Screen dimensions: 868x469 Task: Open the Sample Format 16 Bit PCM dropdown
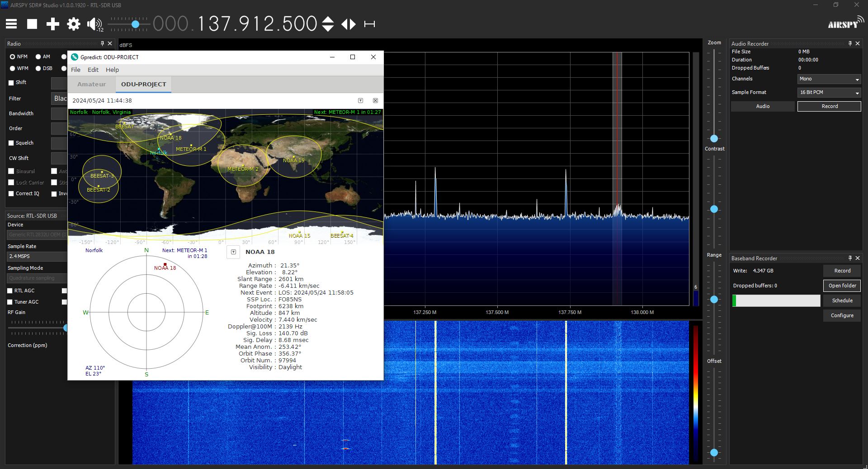(829, 92)
